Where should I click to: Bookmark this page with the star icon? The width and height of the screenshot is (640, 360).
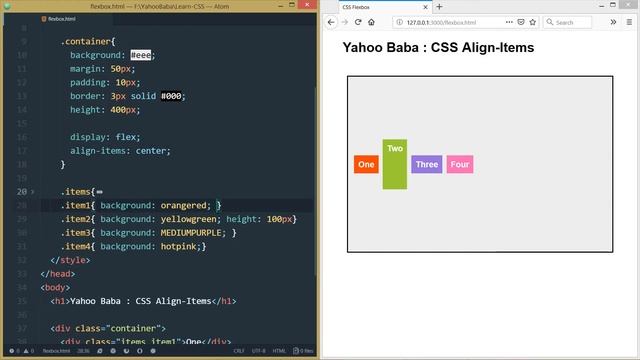(x=533, y=22)
